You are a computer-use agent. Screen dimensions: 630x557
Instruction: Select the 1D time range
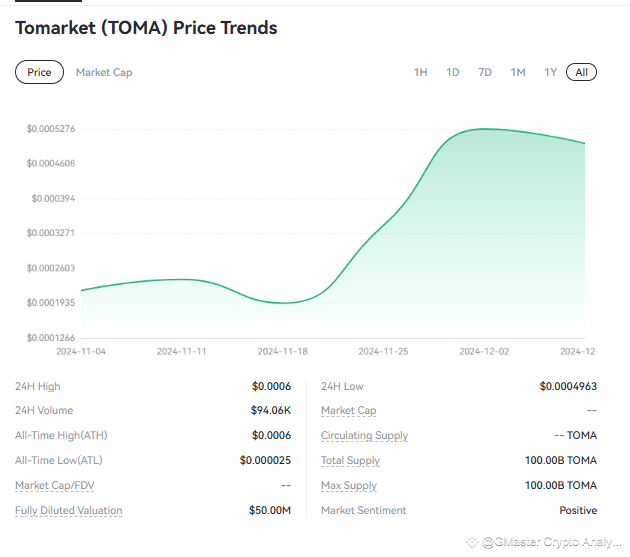(453, 72)
